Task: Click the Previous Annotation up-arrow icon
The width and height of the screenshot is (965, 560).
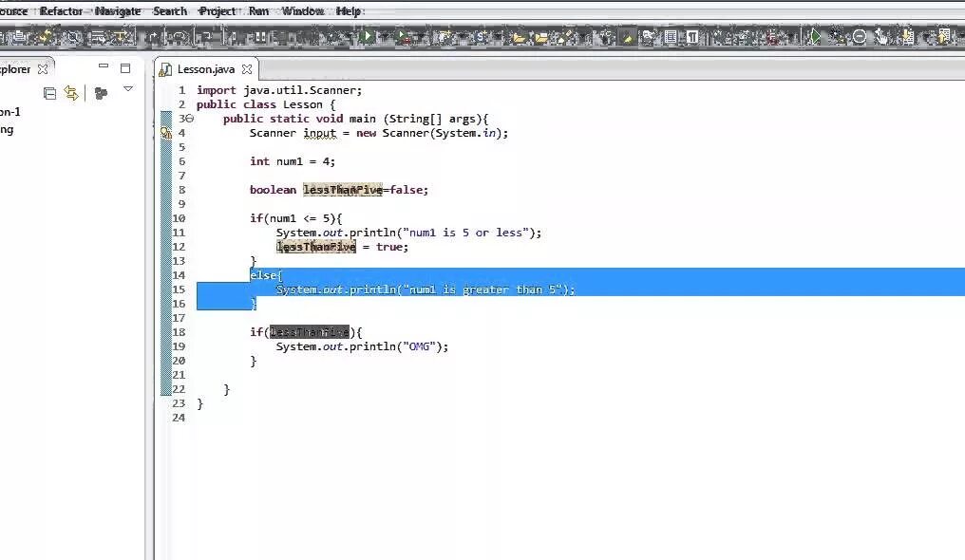Action: pos(943,36)
